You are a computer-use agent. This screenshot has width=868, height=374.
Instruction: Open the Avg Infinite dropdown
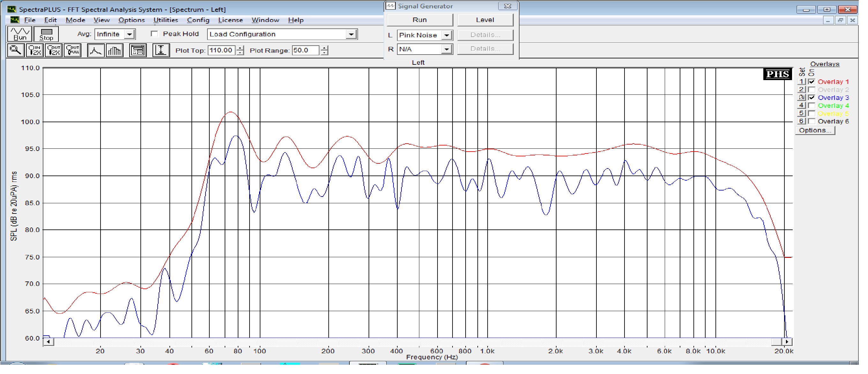129,34
